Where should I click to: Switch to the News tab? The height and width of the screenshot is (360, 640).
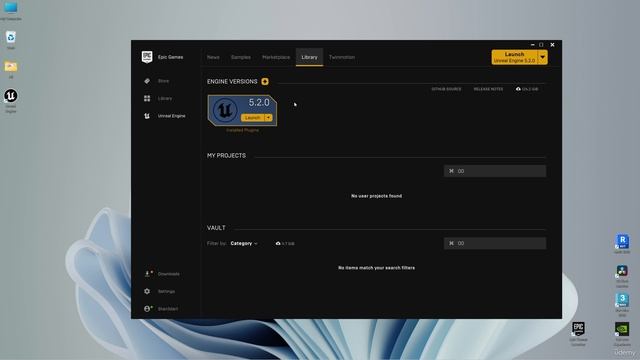[213, 57]
